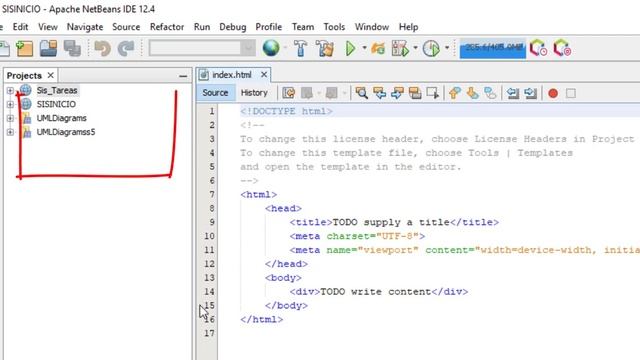The width and height of the screenshot is (640, 360).
Task: Close the index.html tab
Action: [264, 75]
